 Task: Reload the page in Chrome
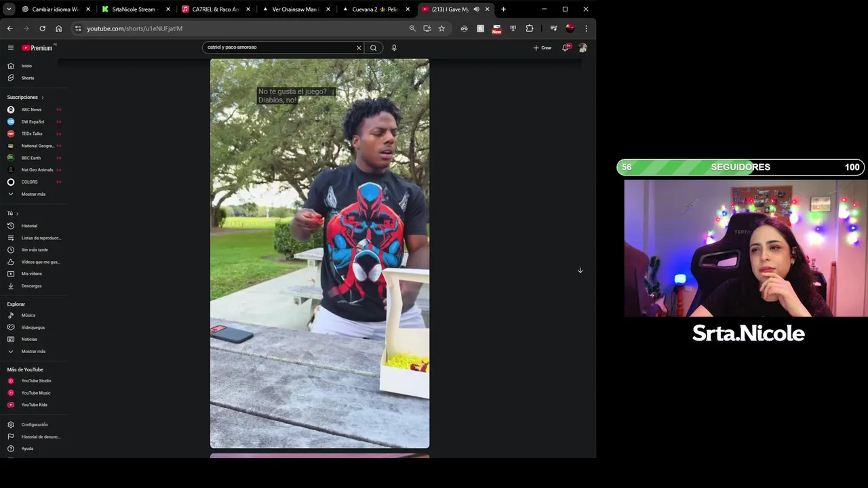(x=42, y=28)
